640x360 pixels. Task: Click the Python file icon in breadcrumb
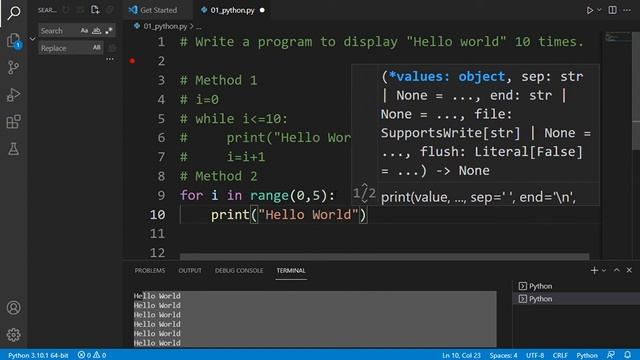137,26
